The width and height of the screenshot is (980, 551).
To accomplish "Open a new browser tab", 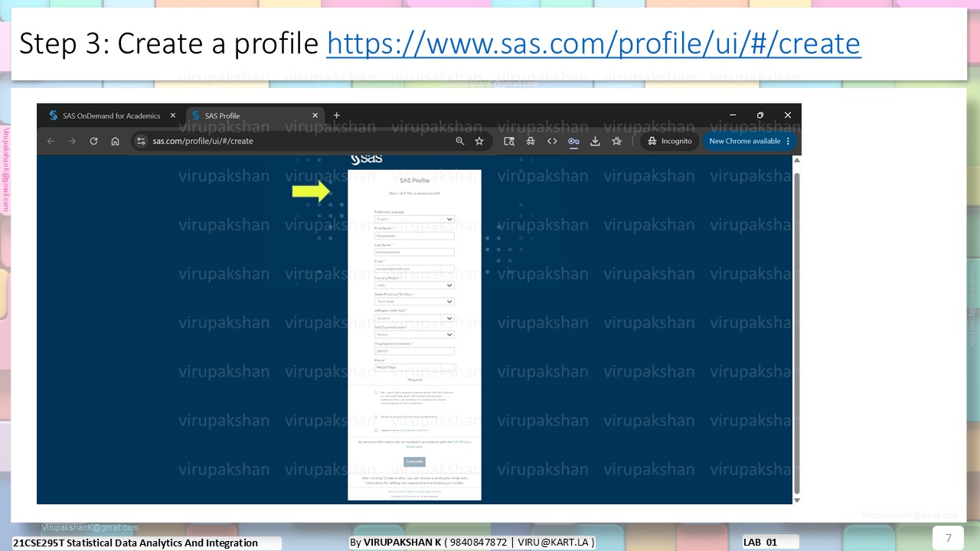I will (336, 116).
